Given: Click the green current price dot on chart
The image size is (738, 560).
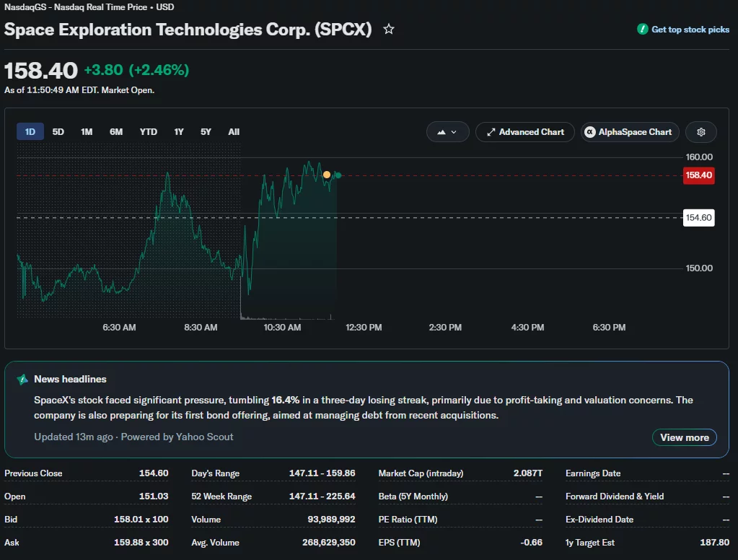Looking at the screenshot, I should pyautogui.click(x=338, y=175).
